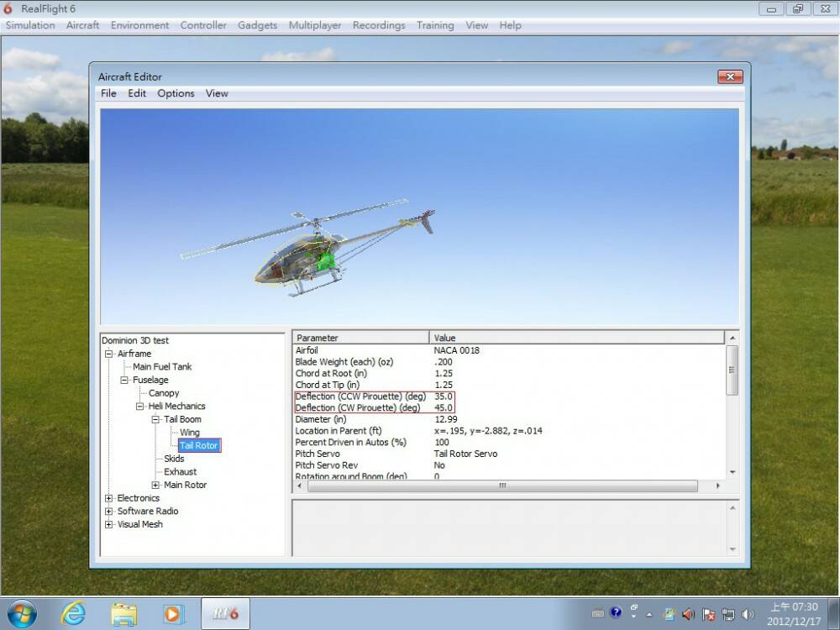Click the Parameter column header

pos(360,338)
